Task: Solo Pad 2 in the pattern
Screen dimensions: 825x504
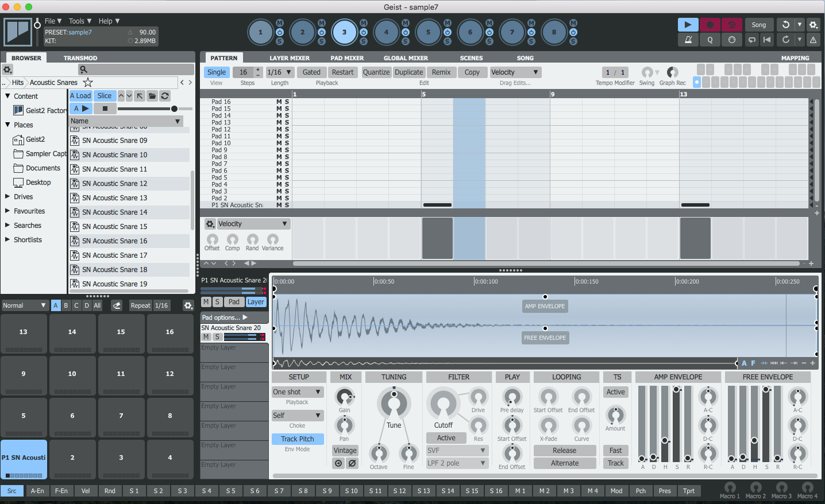Action: click(x=287, y=198)
